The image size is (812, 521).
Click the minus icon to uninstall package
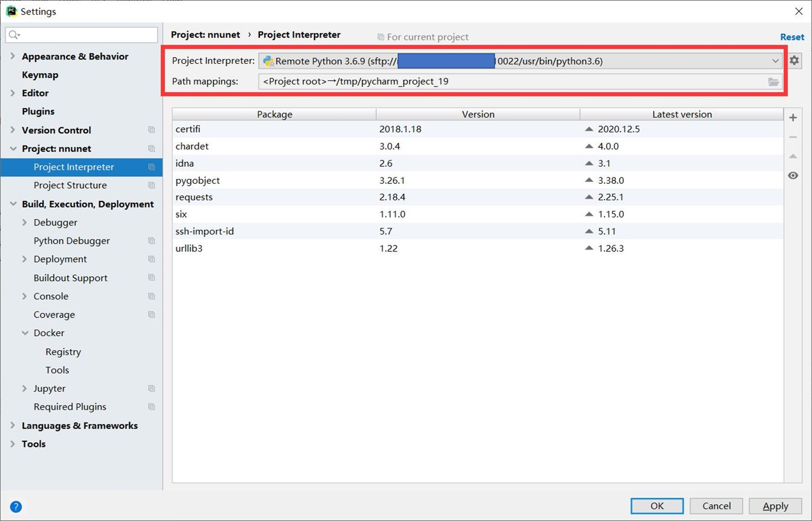pos(793,137)
